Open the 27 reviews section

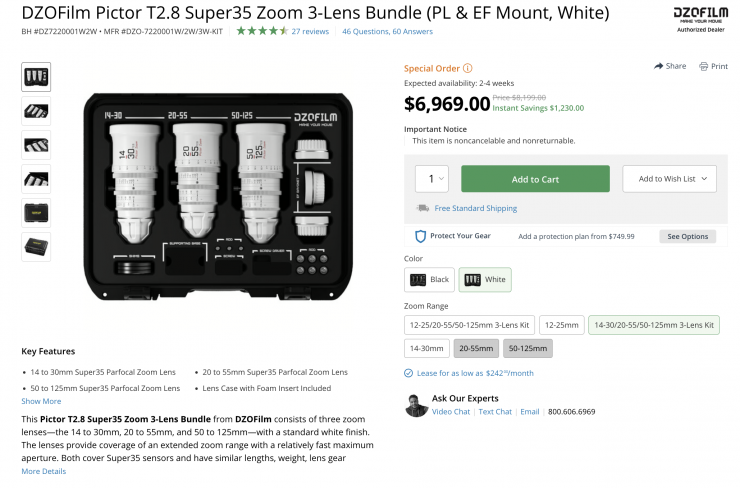pos(310,31)
